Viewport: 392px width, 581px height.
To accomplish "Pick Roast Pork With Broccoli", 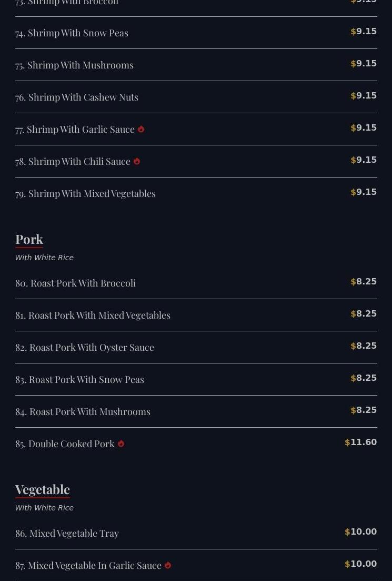I will tap(75, 283).
